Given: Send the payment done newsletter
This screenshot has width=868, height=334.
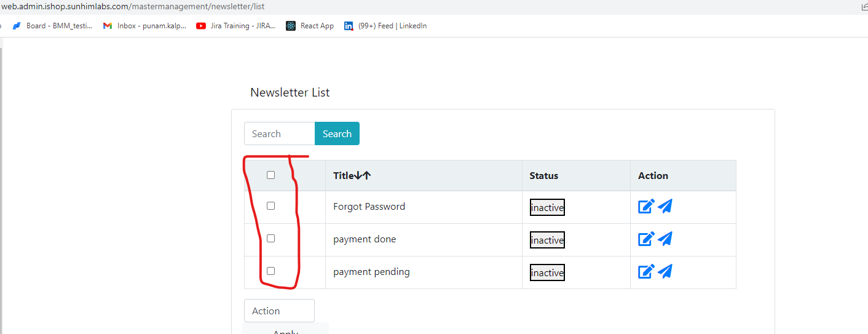Looking at the screenshot, I should [x=665, y=239].
